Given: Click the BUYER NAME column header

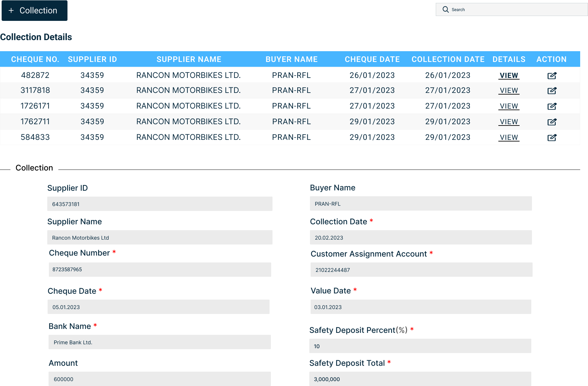Looking at the screenshot, I should tap(291, 59).
